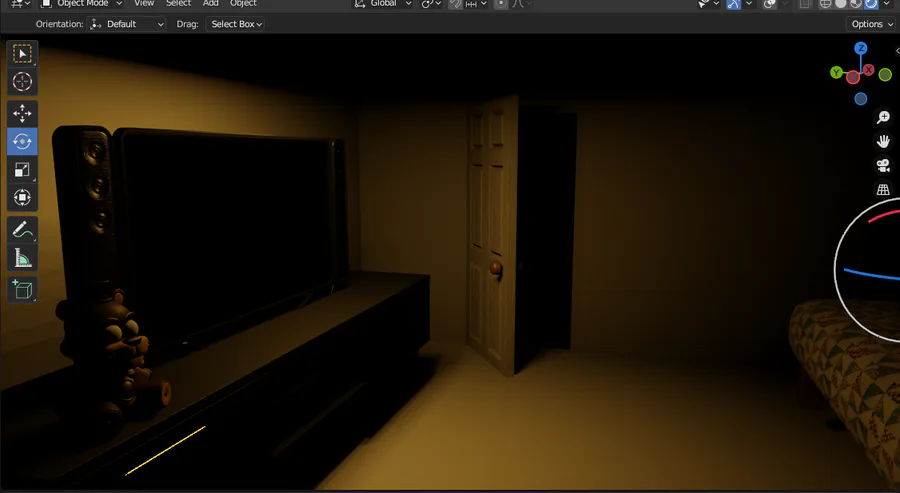Switch perspective/orthographic with grid icon
This screenshot has width=900, height=493.
click(883, 189)
